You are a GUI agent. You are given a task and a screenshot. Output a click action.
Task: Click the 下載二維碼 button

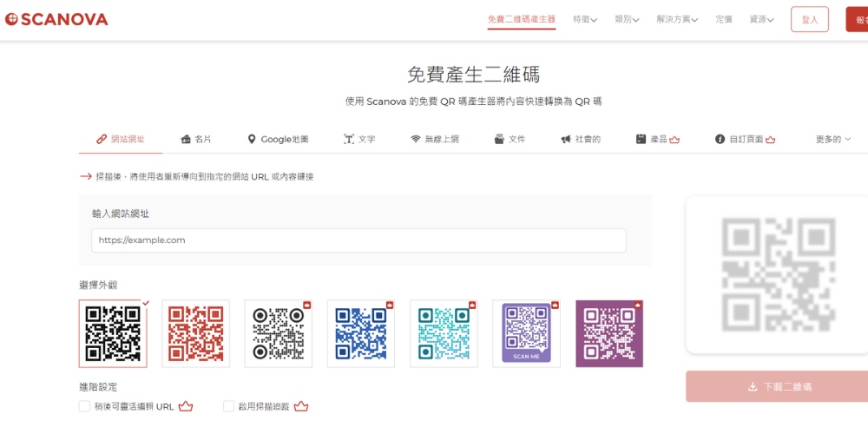click(777, 386)
